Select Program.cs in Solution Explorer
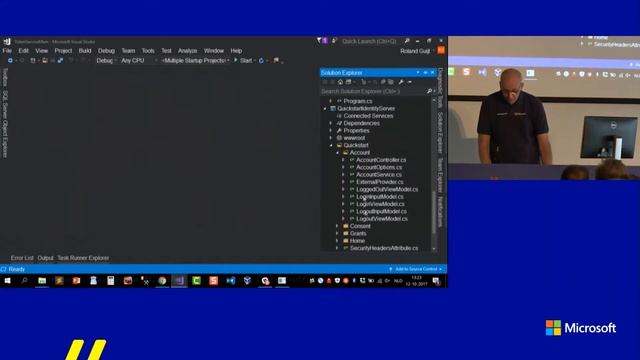 pyautogui.click(x=358, y=101)
